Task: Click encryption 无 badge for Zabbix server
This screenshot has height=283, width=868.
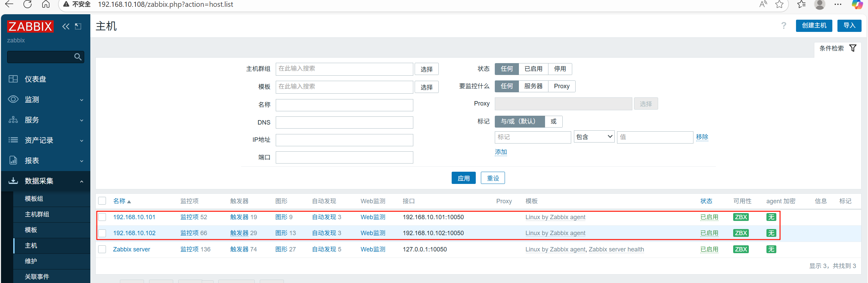Action: click(771, 249)
